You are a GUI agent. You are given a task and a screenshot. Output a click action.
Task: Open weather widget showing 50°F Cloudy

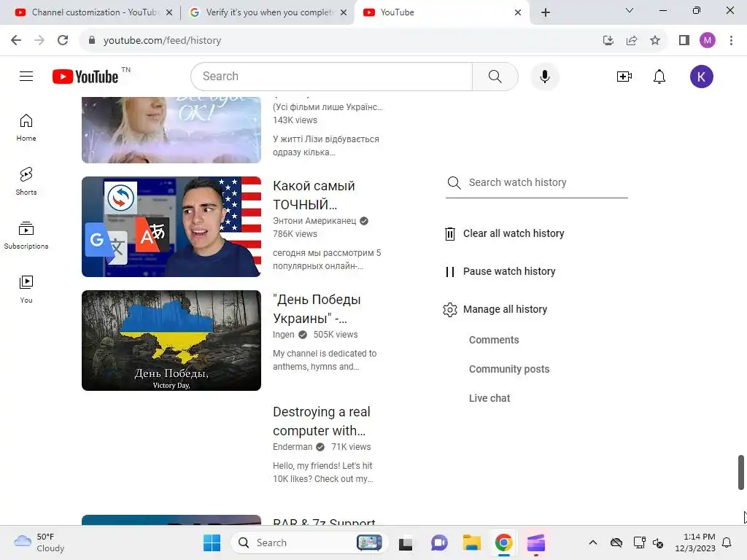coord(39,542)
